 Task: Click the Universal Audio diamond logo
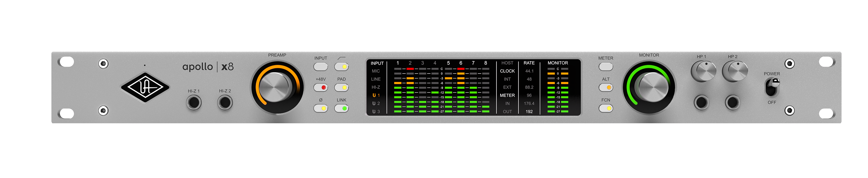coord(145,87)
